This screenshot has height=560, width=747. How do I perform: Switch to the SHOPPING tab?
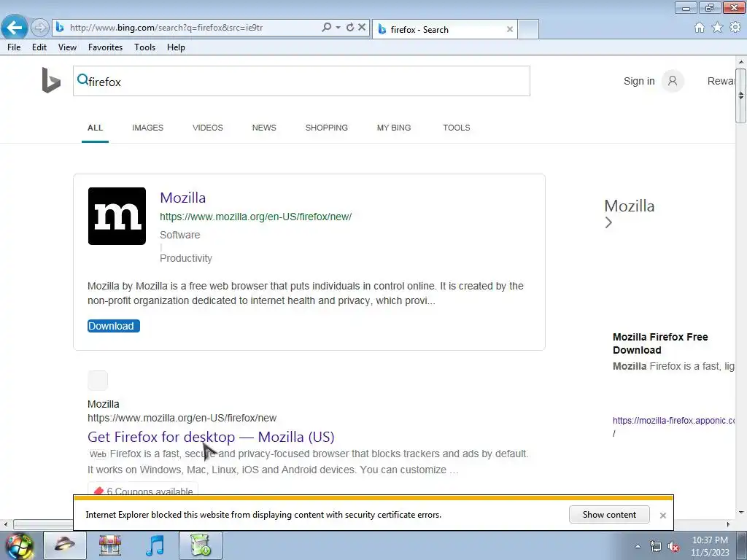point(327,128)
